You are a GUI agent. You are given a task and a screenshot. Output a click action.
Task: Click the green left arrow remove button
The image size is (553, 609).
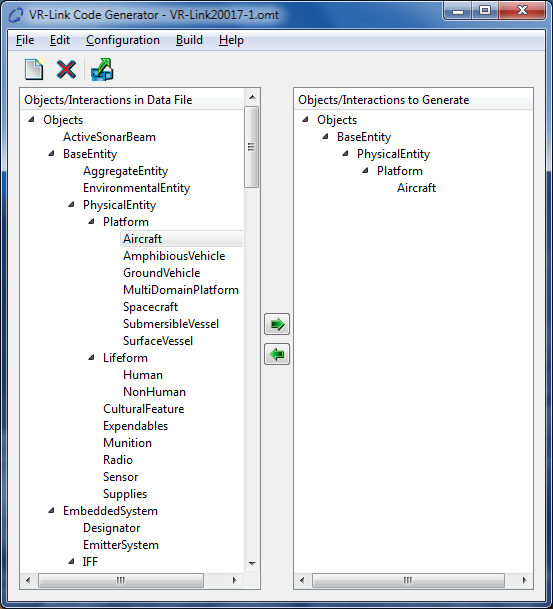(277, 354)
